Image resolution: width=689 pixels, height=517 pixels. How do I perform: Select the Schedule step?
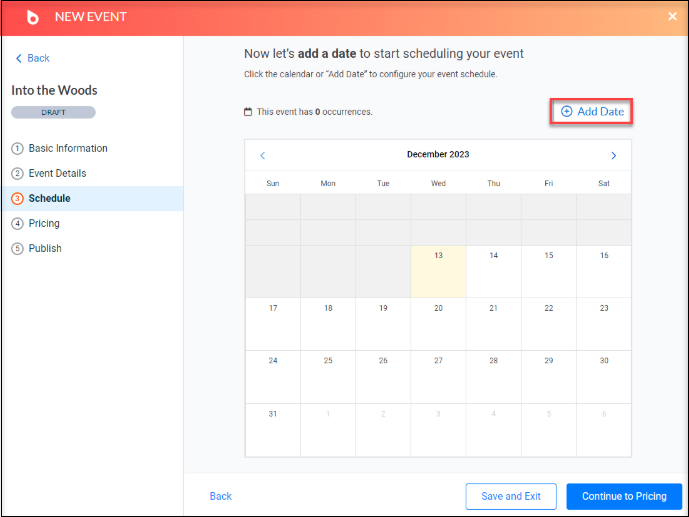click(92, 199)
